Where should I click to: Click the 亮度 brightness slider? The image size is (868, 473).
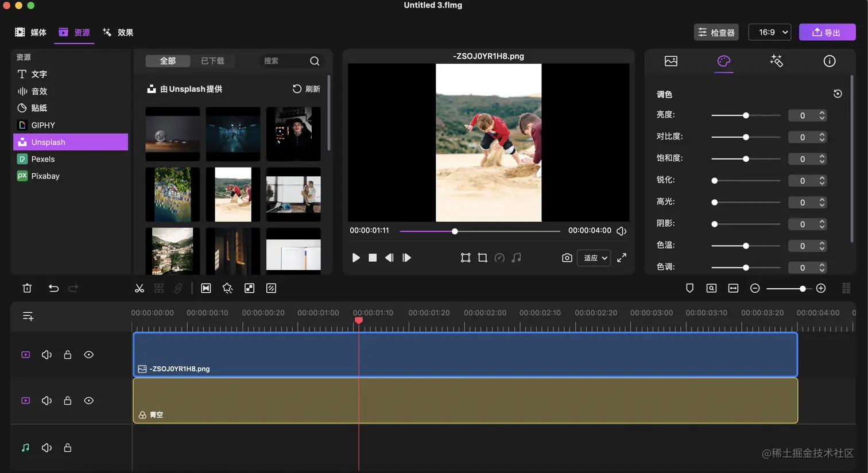tap(746, 115)
